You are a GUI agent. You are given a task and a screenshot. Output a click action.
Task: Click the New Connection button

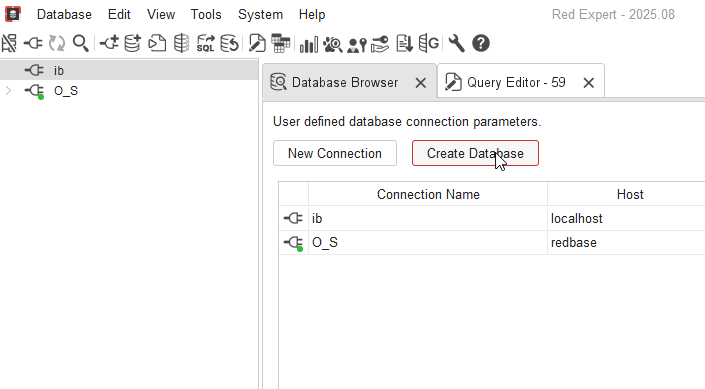(335, 153)
